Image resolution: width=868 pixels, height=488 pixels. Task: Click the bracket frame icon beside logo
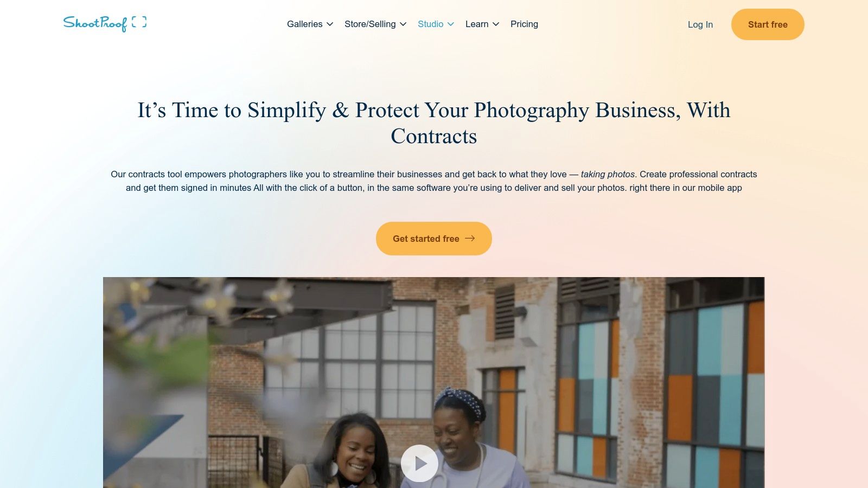[x=139, y=22]
